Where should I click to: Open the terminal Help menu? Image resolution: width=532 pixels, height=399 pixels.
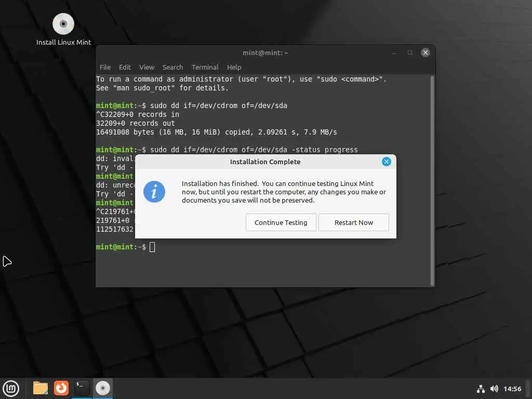coord(234,67)
